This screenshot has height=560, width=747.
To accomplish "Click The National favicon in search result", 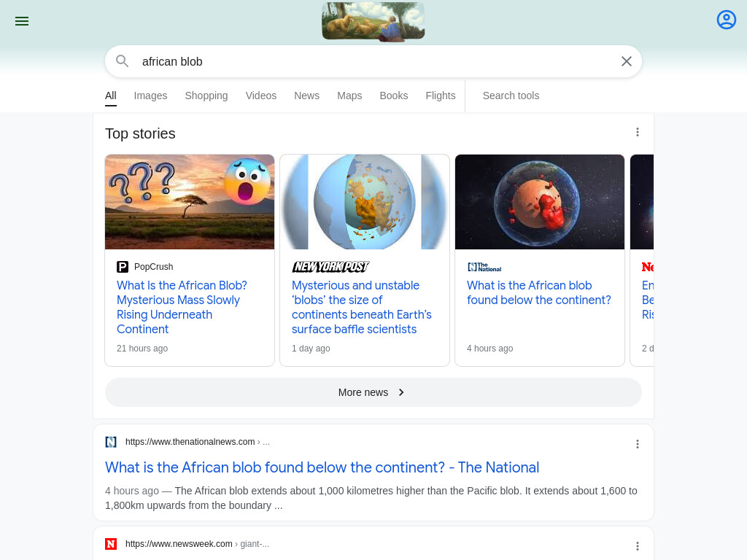I will point(111,442).
